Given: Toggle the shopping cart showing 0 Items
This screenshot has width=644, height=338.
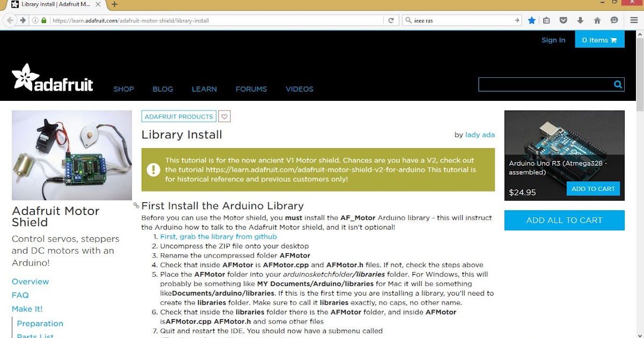Looking at the screenshot, I should click(x=599, y=39).
